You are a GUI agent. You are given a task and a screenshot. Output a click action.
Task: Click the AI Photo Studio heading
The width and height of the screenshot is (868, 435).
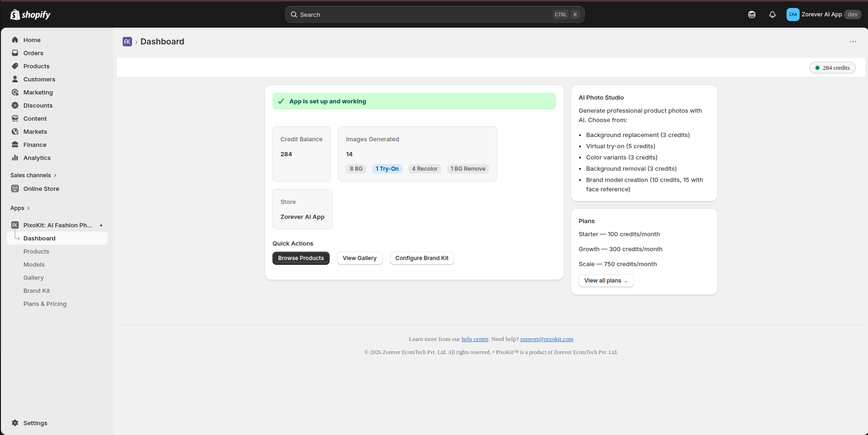(601, 98)
